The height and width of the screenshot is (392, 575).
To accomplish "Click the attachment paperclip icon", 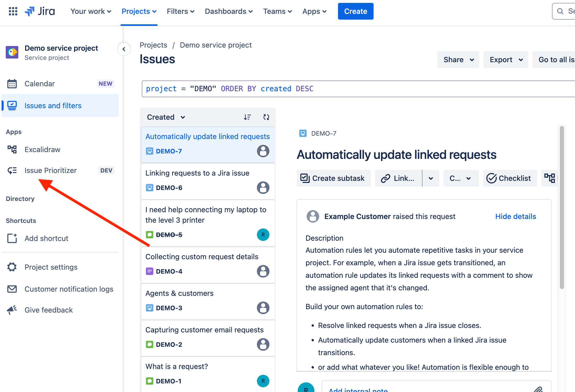I will point(538,389).
